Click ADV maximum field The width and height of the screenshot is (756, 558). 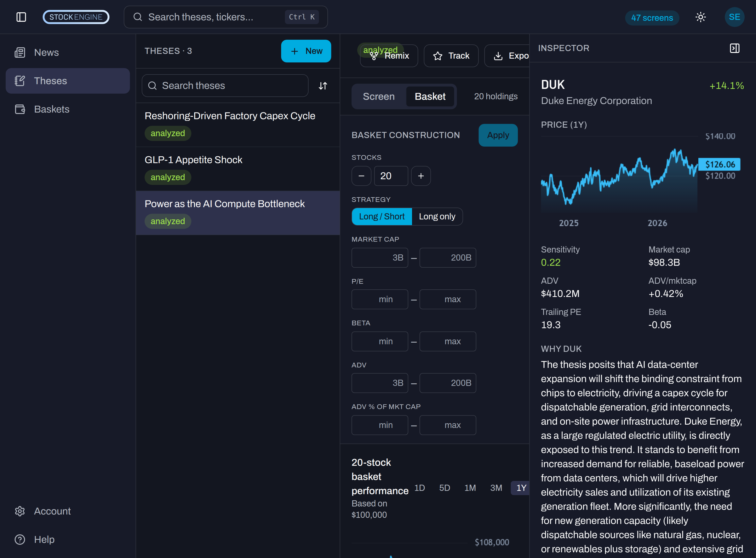pyautogui.click(x=448, y=383)
